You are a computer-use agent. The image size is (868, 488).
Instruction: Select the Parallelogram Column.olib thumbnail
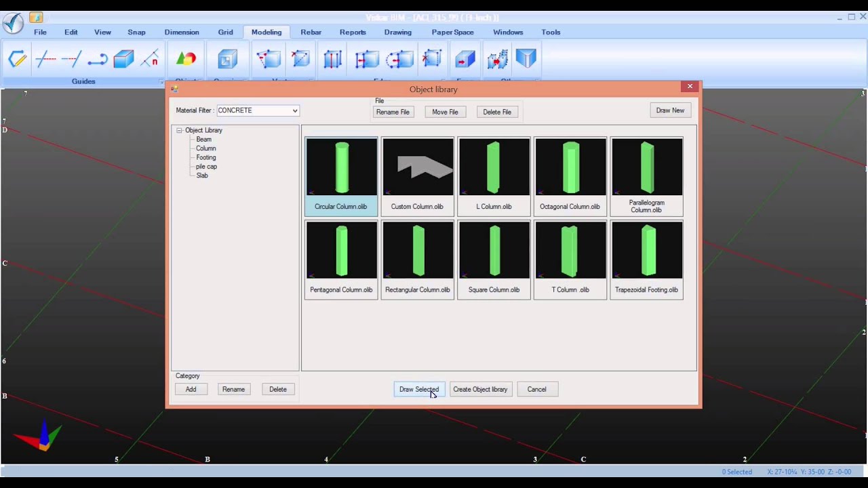pyautogui.click(x=647, y=176)
